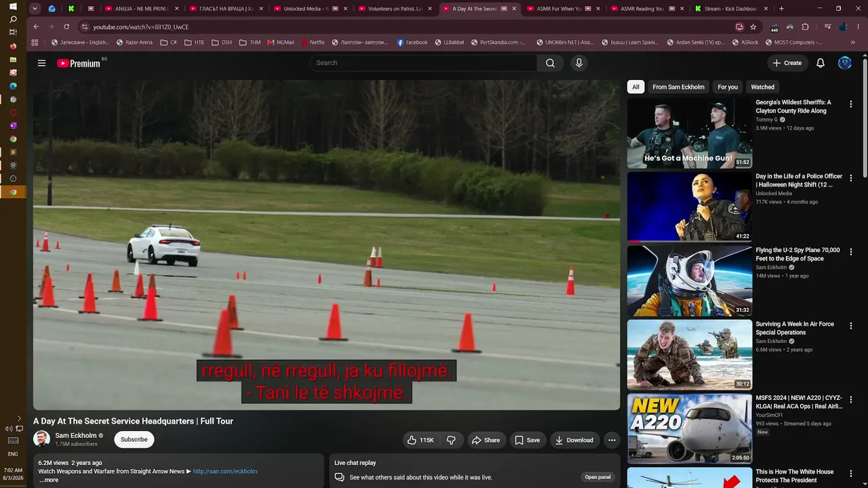Expand the video description with ...more
The height and width of the screenshot is (488, 868).
(x=49, y=480)
